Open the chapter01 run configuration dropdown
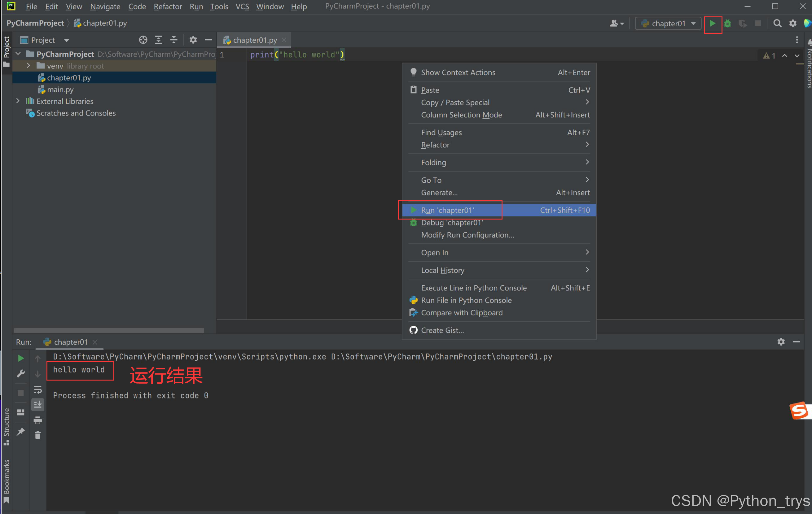The height and width of the screenshot is (514, 812). tap(668, 24)
